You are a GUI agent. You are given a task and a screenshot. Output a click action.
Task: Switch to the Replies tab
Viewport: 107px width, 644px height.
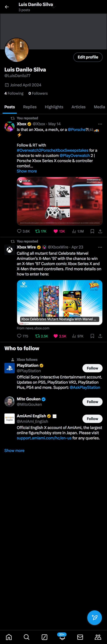click(x=30, y=107)
